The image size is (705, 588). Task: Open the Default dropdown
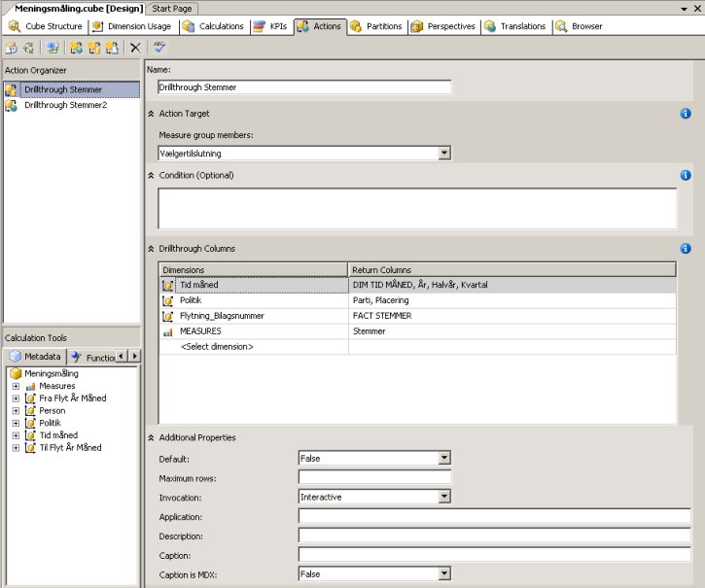(x=444, y=458)
